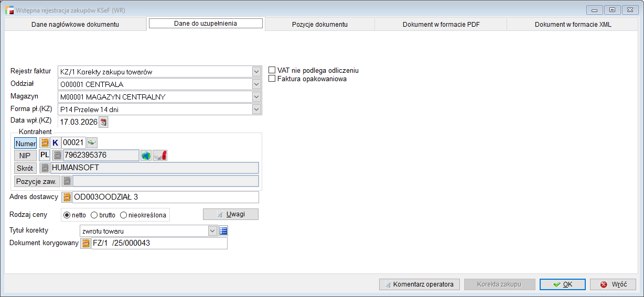Click lookup list icon beside contractor Numer

tap(45, 142)
